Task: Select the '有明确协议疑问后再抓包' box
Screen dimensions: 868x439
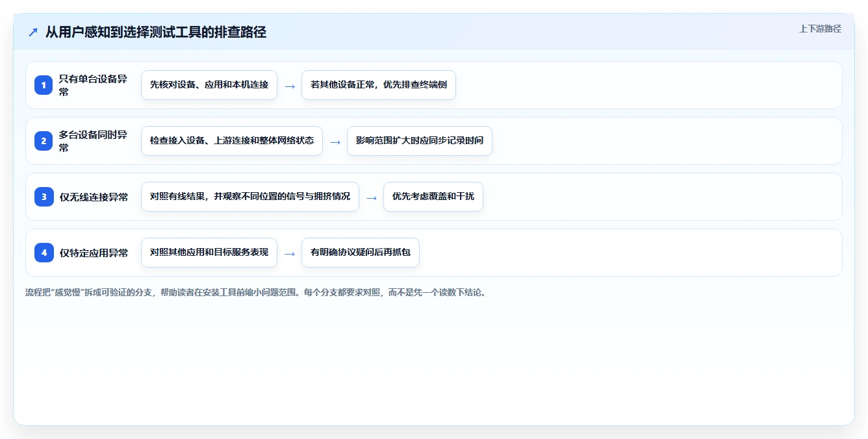Action: (x=361, y=253)
